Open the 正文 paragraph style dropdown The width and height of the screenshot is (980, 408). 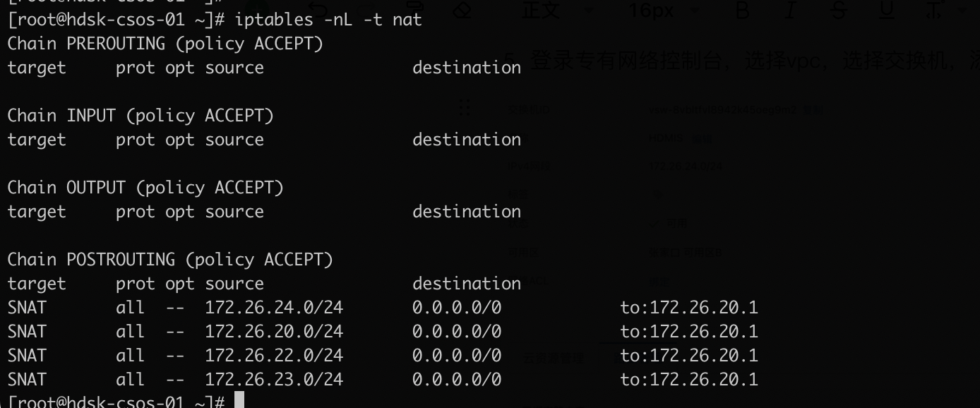(541, 10)
